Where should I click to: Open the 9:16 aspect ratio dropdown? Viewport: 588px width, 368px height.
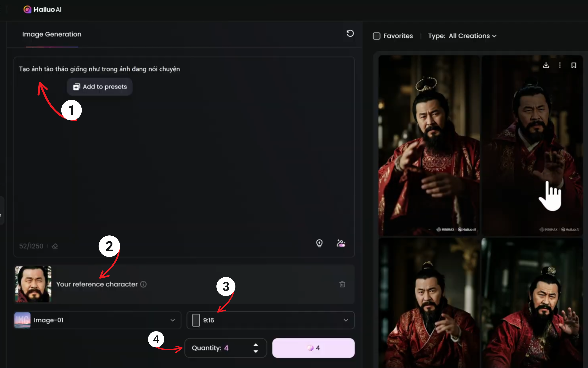[x=270, y=320]
